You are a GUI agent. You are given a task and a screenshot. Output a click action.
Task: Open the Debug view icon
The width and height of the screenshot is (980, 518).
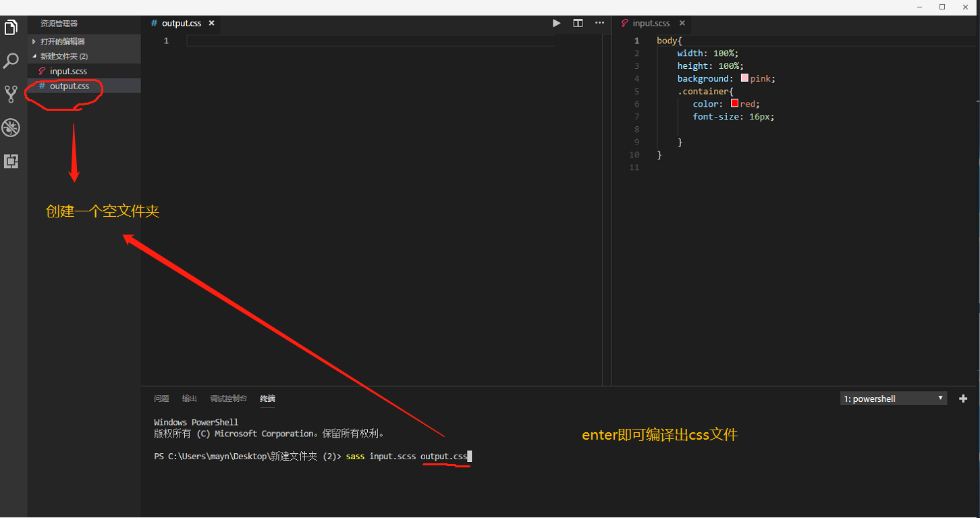(11, 128)
